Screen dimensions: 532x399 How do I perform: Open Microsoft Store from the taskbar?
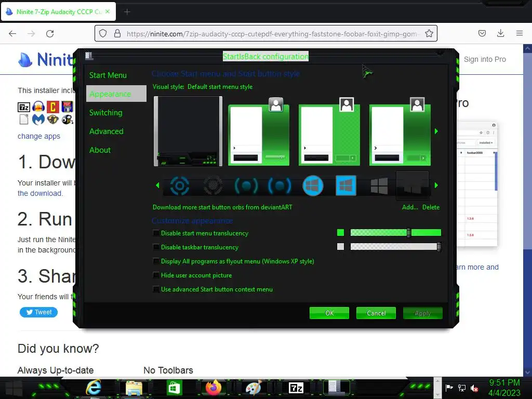175,388
